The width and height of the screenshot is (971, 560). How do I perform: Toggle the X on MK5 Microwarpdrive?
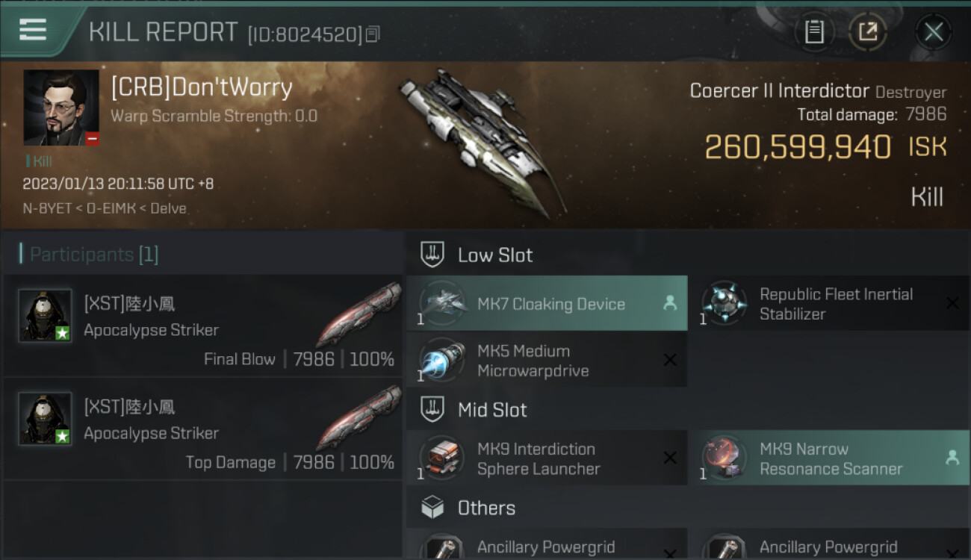[x=670, y=360]
